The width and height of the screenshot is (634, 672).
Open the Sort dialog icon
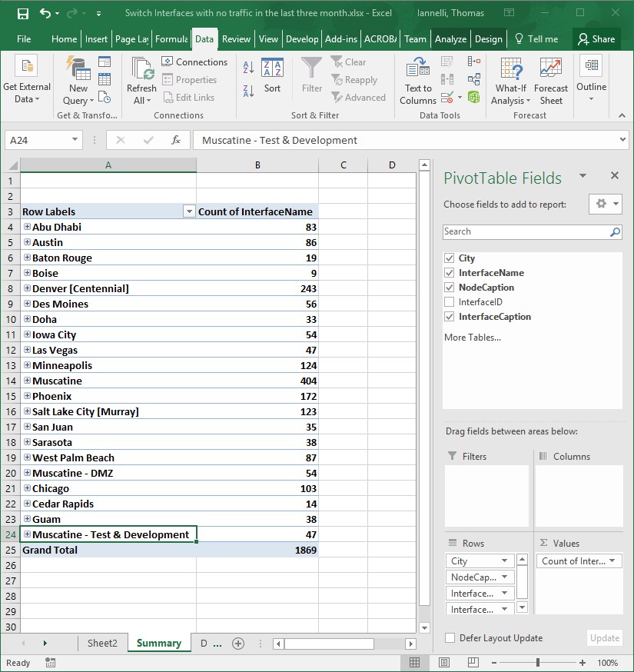272,75
